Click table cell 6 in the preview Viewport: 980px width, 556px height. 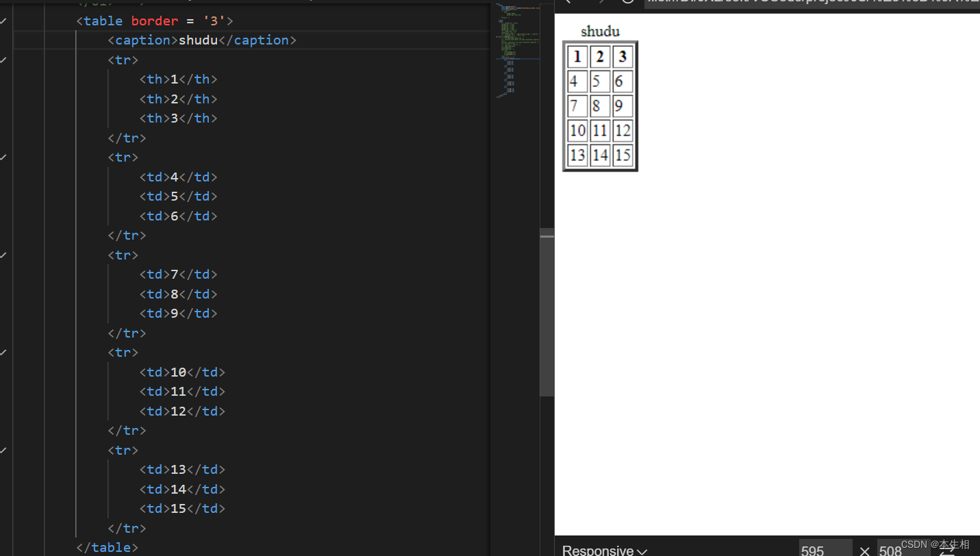point(623,81)
